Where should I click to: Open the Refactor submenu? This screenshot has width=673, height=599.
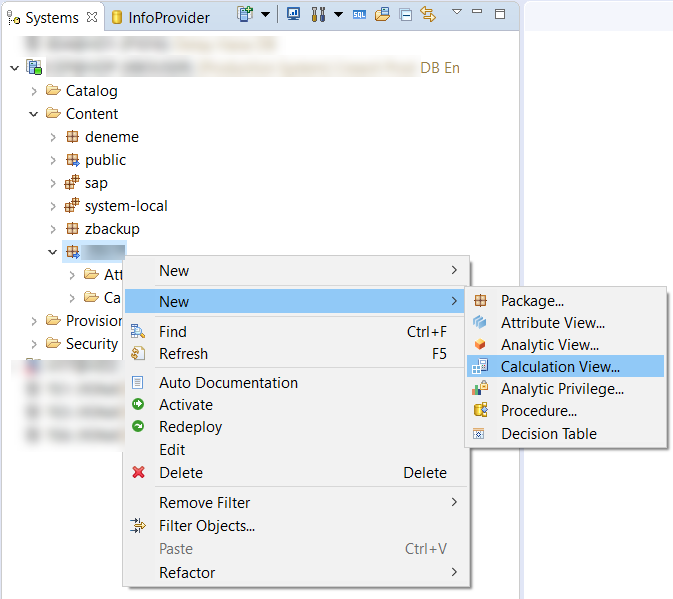click(x=295, y=573)
